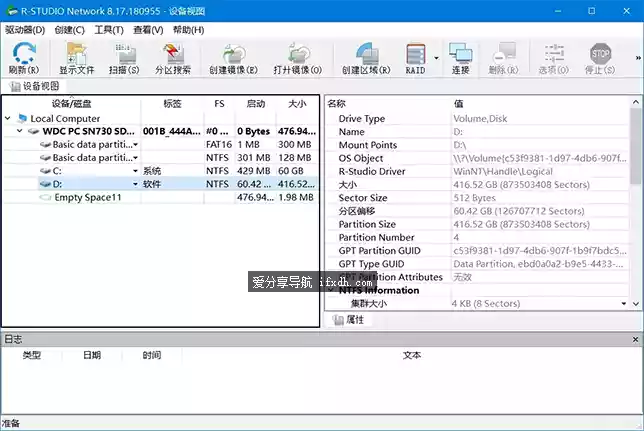This screenshot has height=431, width=644.
Task: Select the WDC PC SN730 disk row
Action: pyautogui.click(x=161, y=131)
